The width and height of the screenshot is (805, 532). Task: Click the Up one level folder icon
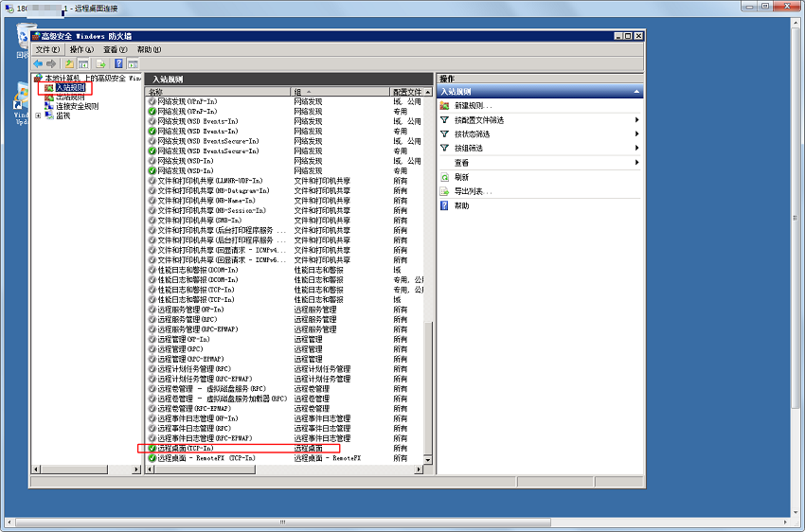coord(69,63)
